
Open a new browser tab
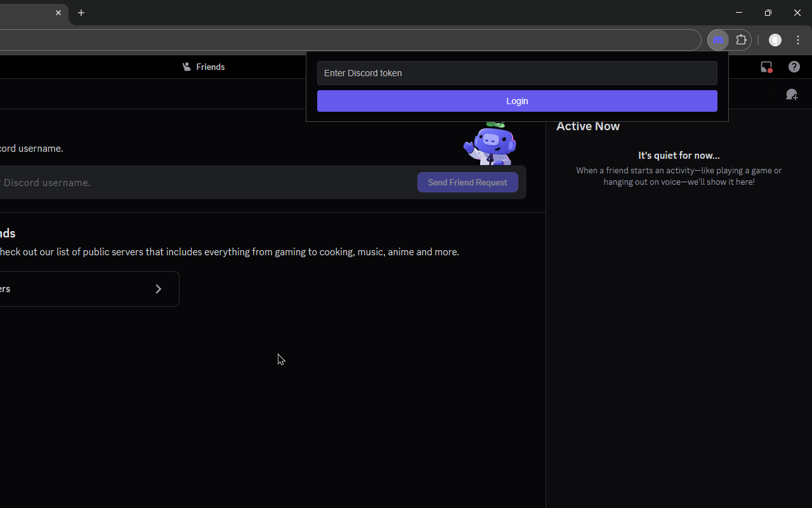81,13
